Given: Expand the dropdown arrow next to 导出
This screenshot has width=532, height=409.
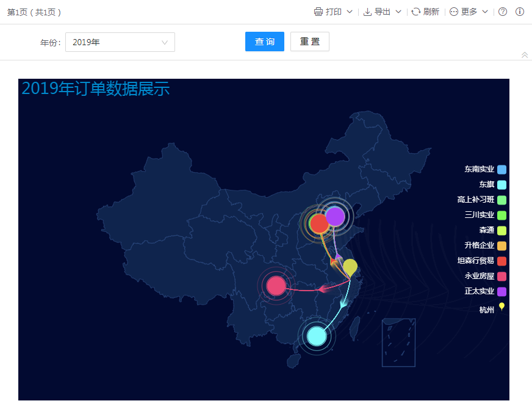Looking at the screenshot, I should 398,12.
